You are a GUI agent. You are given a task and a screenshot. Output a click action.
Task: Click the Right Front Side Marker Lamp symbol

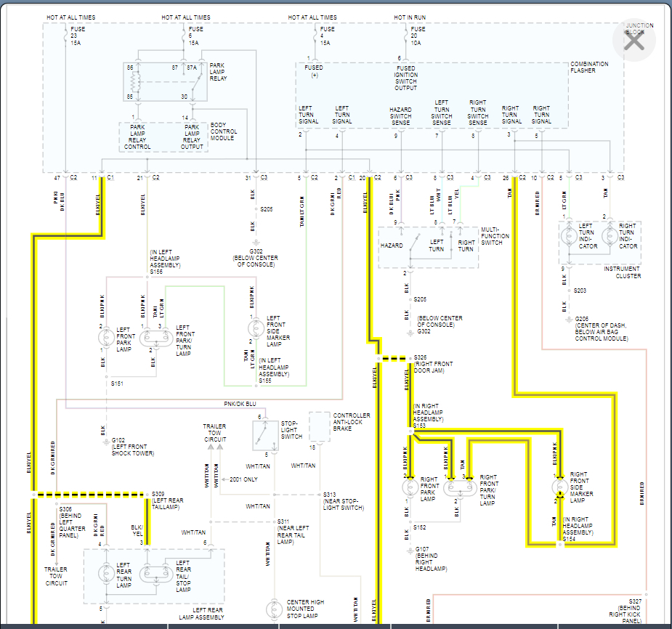click(x=559, y=487)
